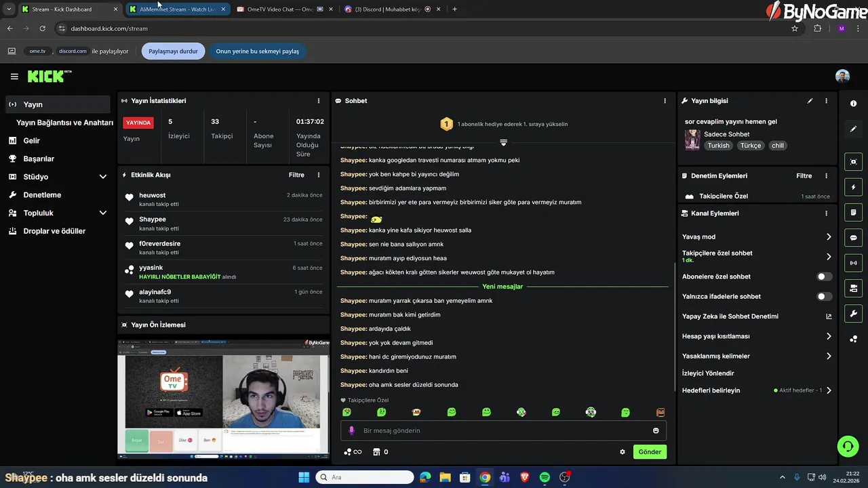Click the shop icon with 0 count
The height and width of the screenshot is (488, 868).
[x=380, y=452]
